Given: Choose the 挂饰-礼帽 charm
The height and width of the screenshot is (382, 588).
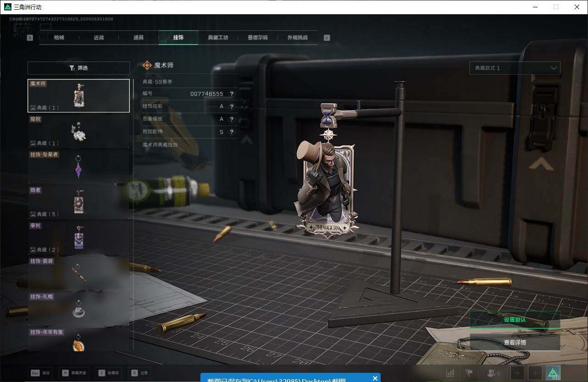Looking at the screenshot, I should point(78,309).
